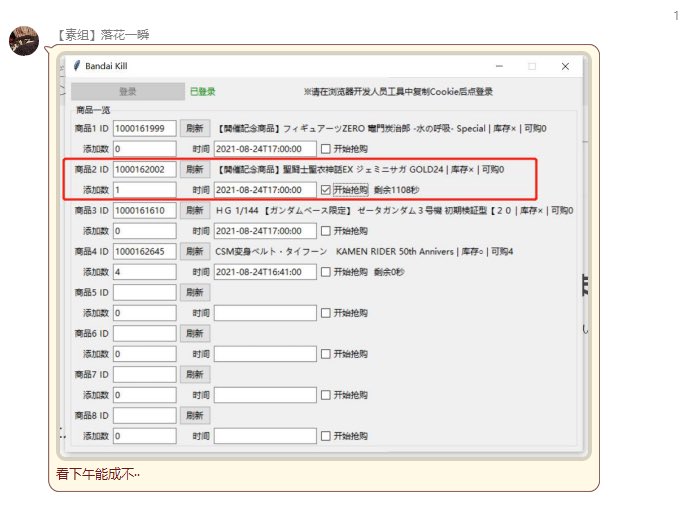Tick the 开始抢购 checkbox for 商品3
Viewport: 680px width, 506px height.
click(x=325, y=231)
